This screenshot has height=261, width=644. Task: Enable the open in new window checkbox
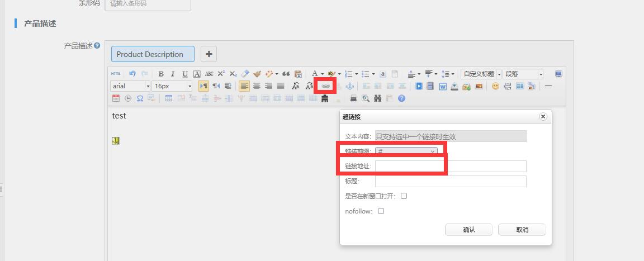[x=404, y=196]
